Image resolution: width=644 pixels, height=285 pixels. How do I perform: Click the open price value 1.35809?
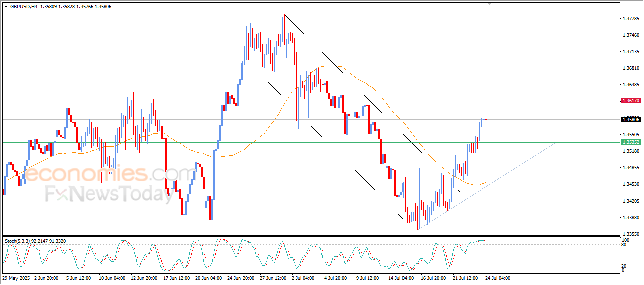49,7
